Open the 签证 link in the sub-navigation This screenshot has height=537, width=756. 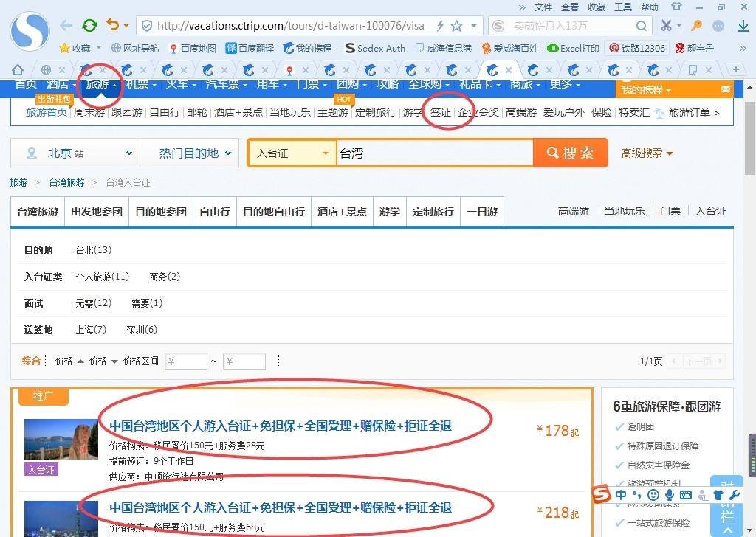441,113
